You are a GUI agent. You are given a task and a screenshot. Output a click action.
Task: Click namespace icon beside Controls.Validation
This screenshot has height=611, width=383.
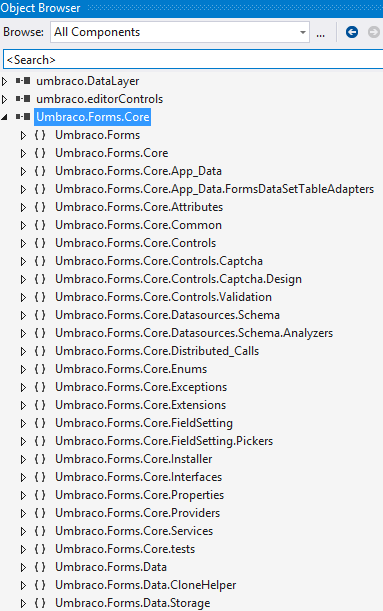click(40, 297)
